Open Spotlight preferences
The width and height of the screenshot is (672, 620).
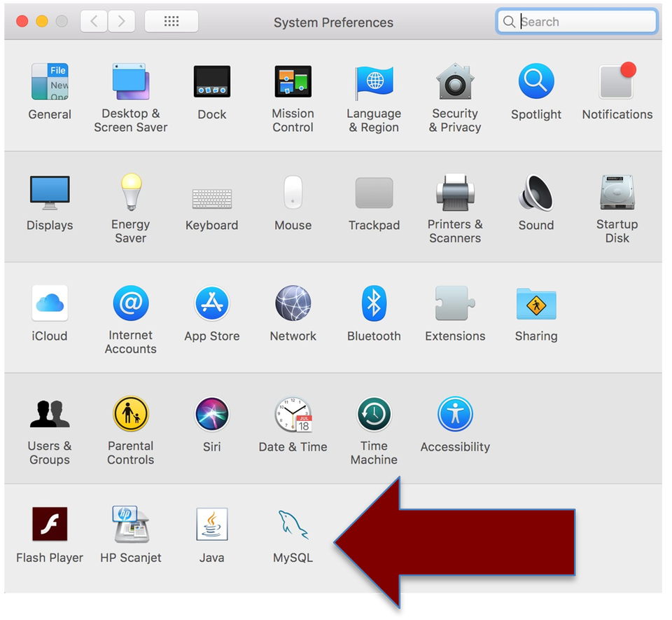pos(535,83)
